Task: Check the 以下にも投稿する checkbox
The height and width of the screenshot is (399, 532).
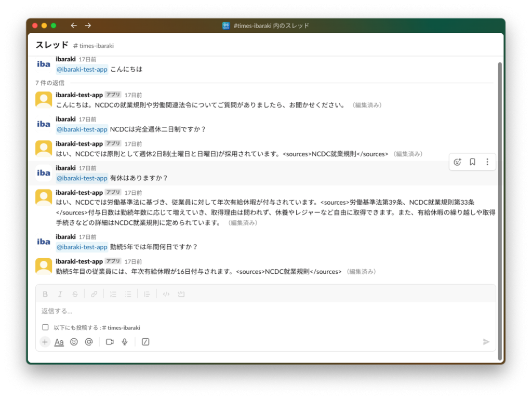Action: 45,327
